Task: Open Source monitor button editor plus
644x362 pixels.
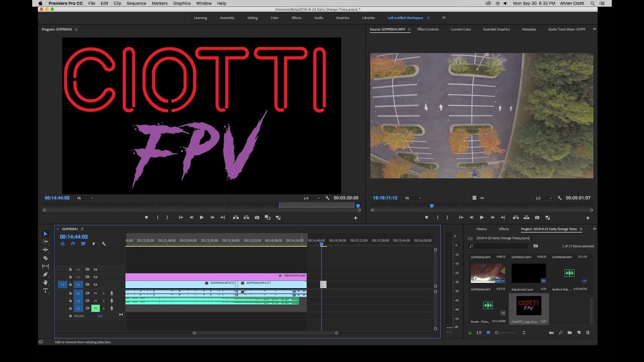Action: coord(588,218)
